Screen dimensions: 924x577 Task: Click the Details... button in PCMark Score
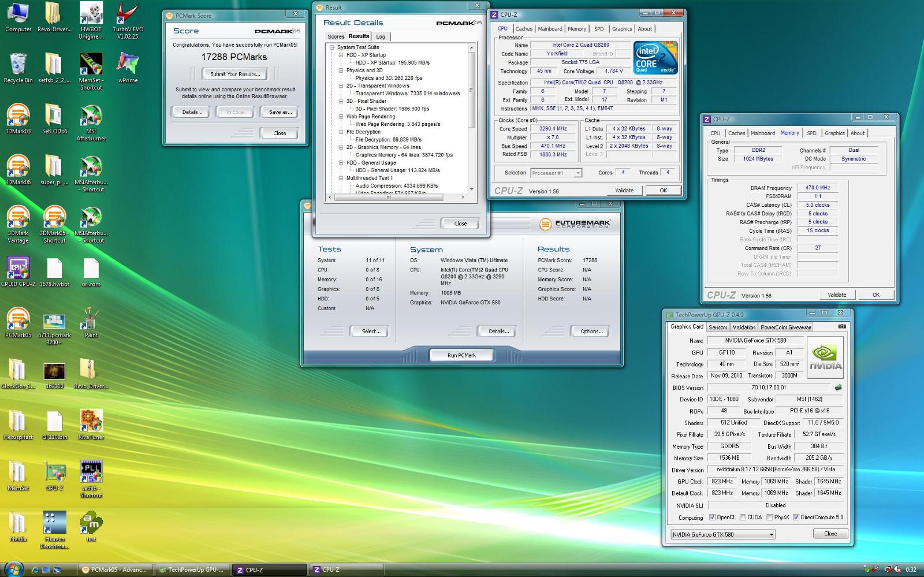coord(192,112)
